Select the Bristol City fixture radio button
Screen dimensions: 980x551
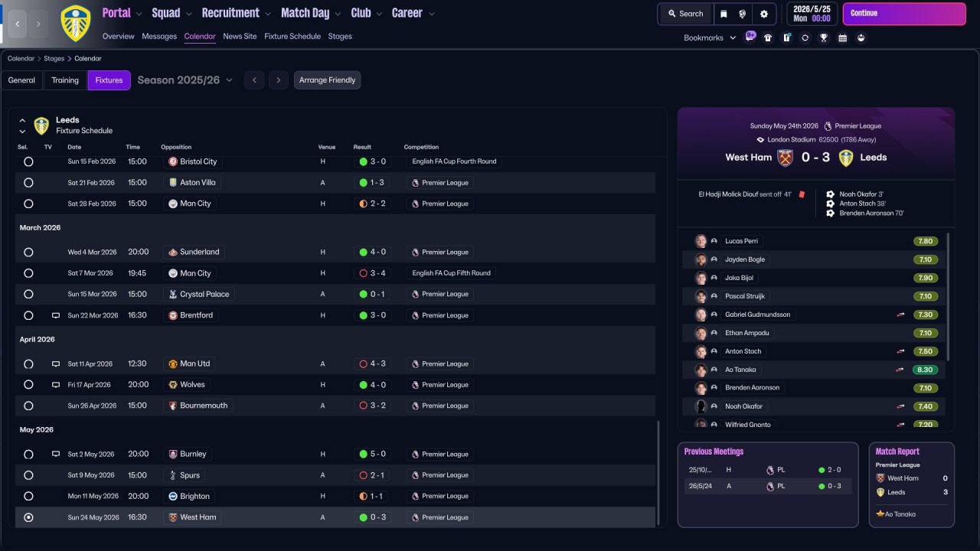(x=28, y=162)
